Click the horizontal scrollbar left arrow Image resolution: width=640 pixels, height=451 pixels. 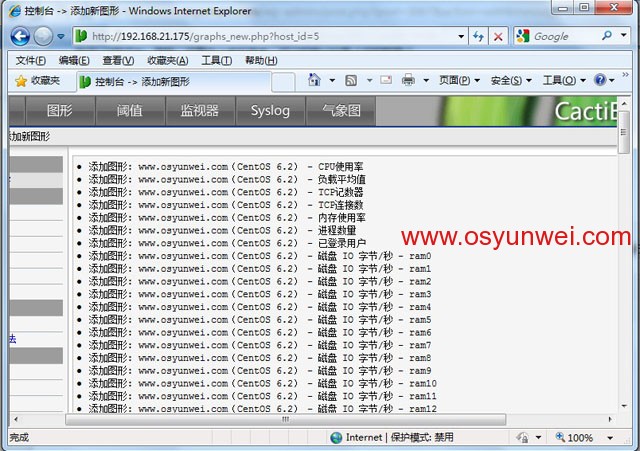pyautogui.click(x=16, y=419)
